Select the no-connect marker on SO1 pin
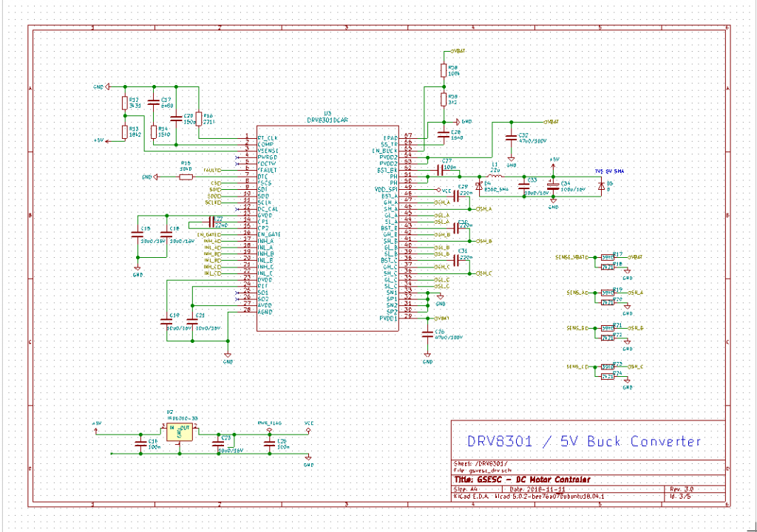Image resolution: width=757 pixels, height=532 pixels. click(x=237, y=293)
